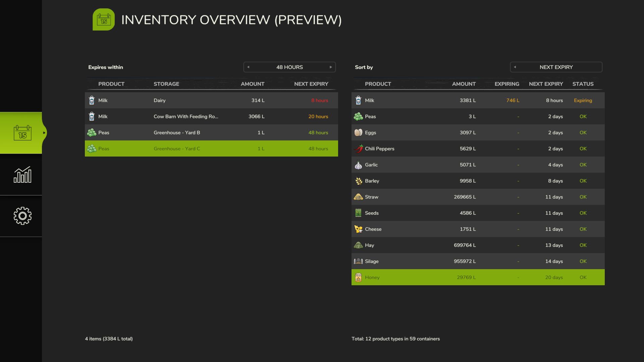Select the calendar inventory icon in the sidebar

click(x=22, y=133)
